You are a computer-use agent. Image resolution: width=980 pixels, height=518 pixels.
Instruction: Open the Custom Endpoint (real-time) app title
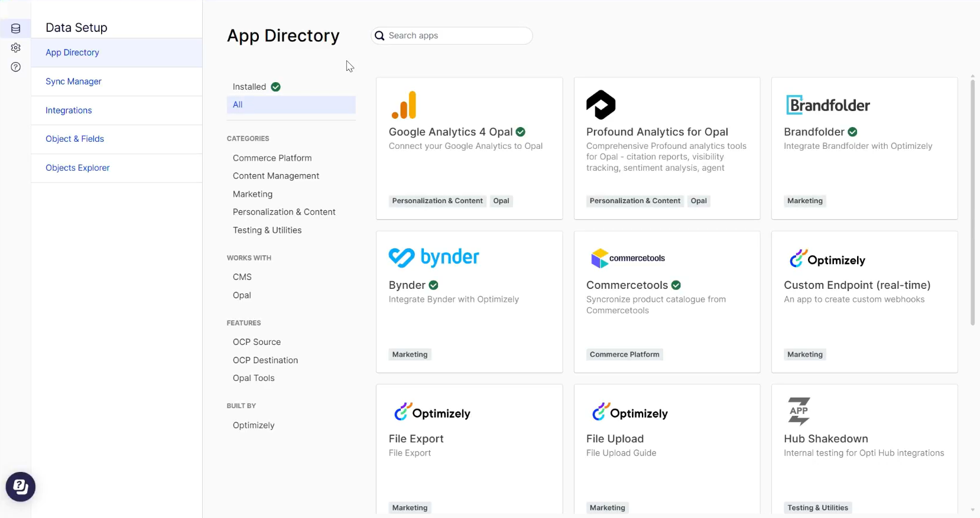click(857, 285)
